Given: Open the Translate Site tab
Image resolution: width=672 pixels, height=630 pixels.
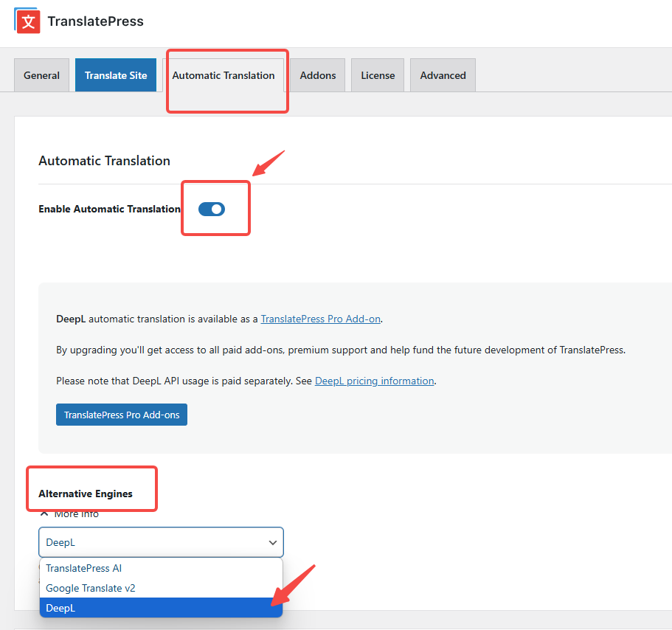Looking at the screenshot, I should (x=116, y=75).
